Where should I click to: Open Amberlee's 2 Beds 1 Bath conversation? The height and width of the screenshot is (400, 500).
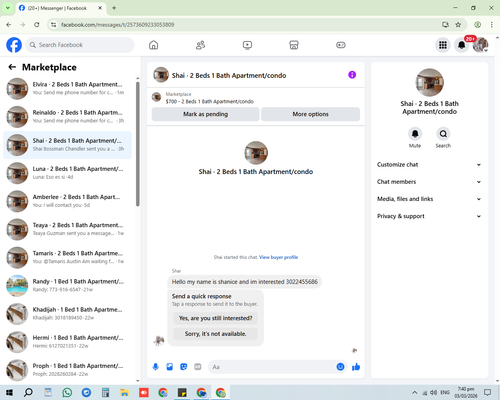[68, 201]
